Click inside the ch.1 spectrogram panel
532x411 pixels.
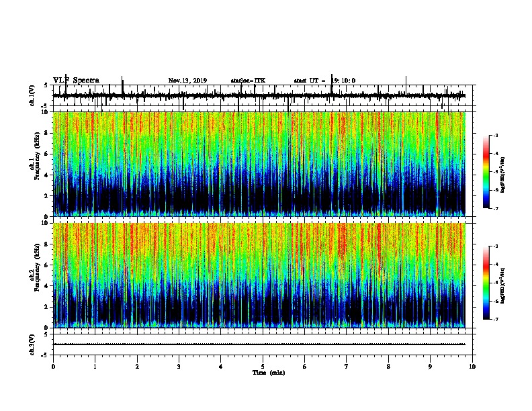pos(259,164)
